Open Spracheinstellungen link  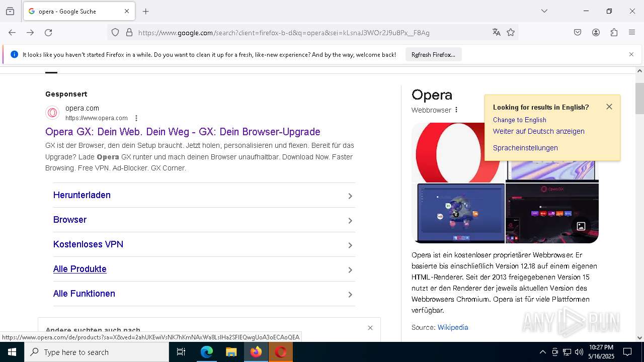click(525, 148)
